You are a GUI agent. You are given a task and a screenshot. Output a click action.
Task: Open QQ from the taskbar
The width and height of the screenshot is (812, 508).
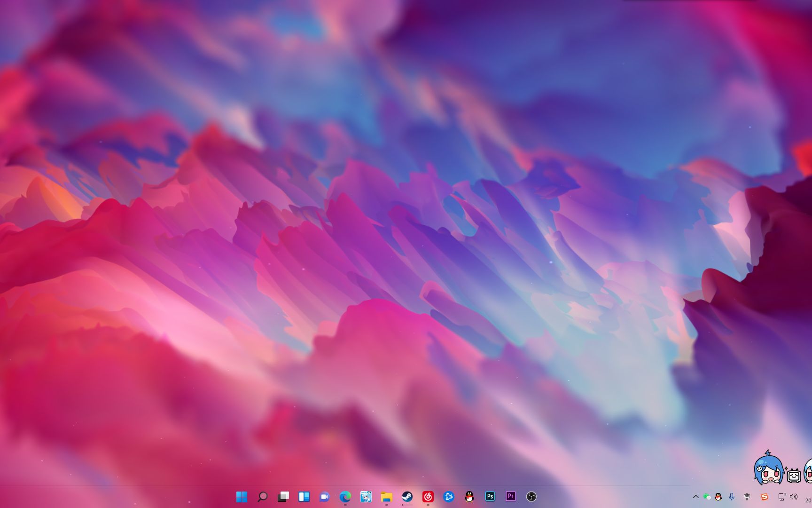pos(468,496)
